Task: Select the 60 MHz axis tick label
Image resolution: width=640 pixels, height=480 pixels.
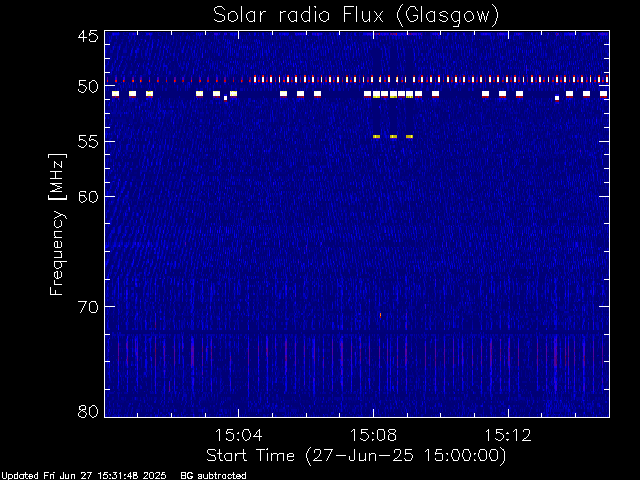Action: coord(88,197)
